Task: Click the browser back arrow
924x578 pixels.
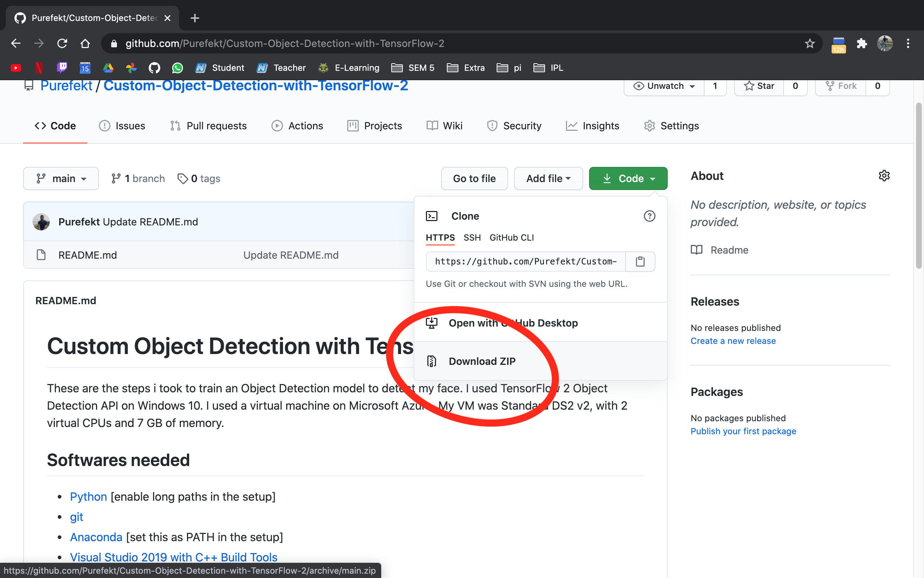Action: pos(16,43)
